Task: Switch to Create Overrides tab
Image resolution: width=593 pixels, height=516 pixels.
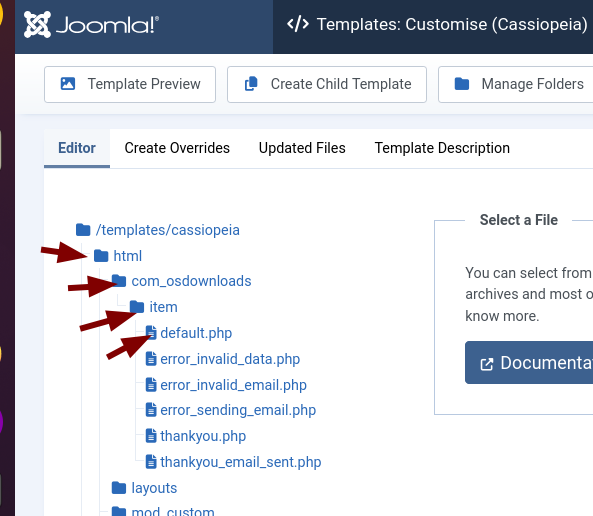Action: coord(177,148)
